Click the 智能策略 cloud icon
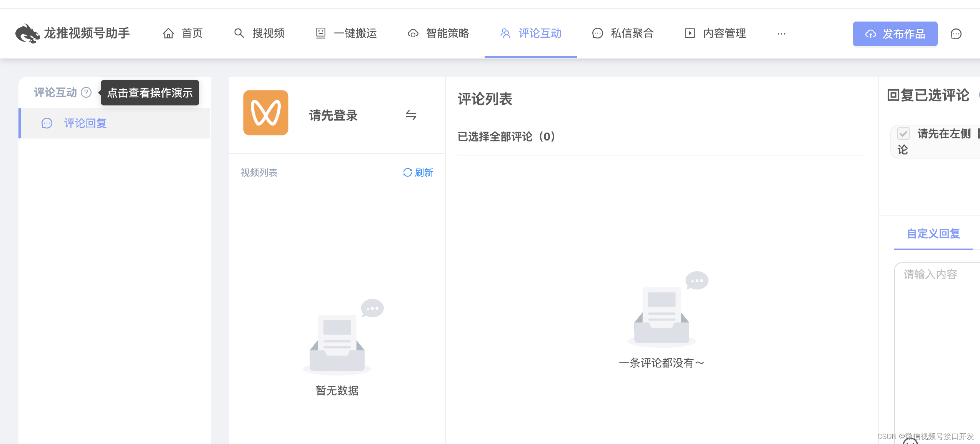The height and width of the screenshot is (444, 980). click(x=413, y=33)
